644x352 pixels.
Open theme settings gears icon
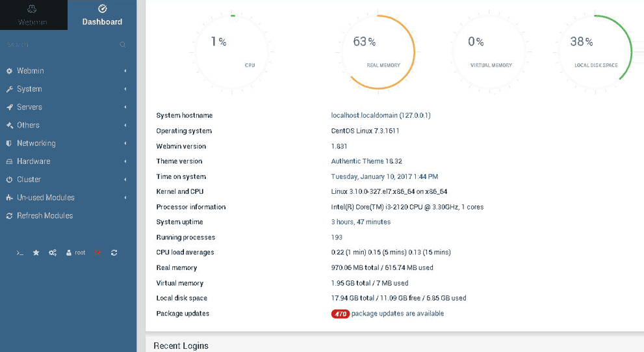click(53, 252)
